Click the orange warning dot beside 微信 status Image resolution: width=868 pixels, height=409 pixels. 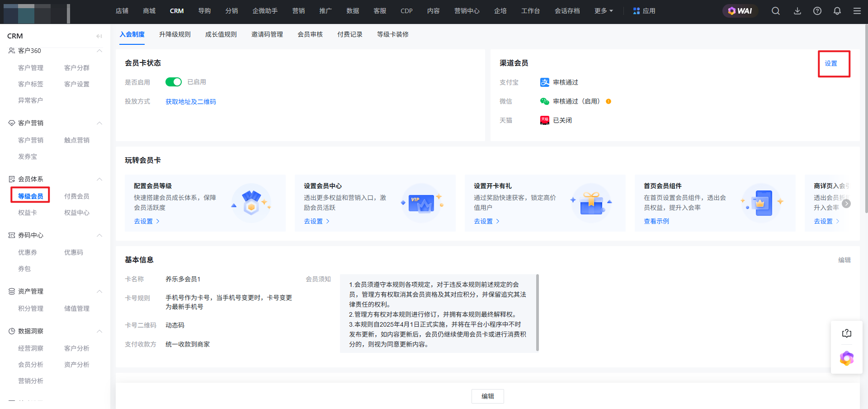(609, 101)
